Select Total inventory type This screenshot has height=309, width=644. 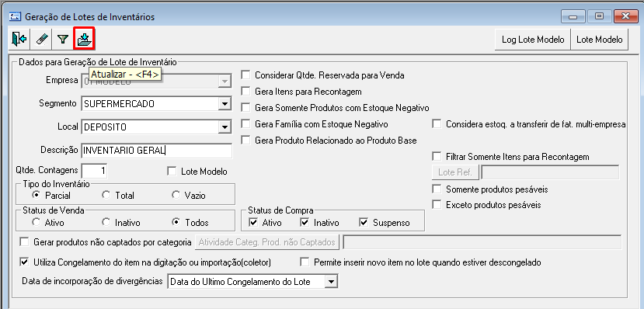tap(106, 195)
